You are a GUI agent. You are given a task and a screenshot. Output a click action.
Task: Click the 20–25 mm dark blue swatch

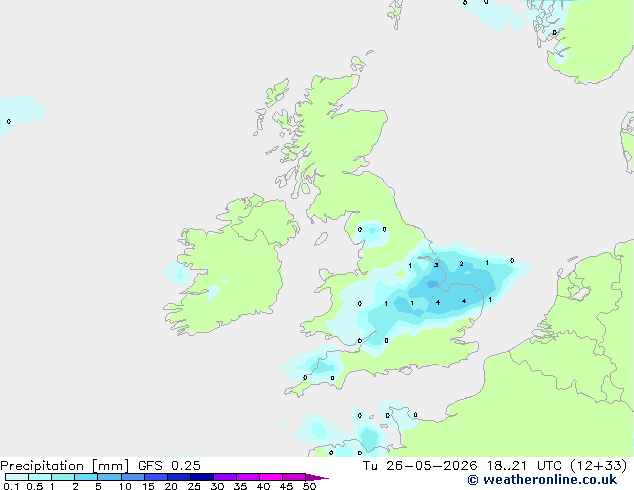point(179,477)
